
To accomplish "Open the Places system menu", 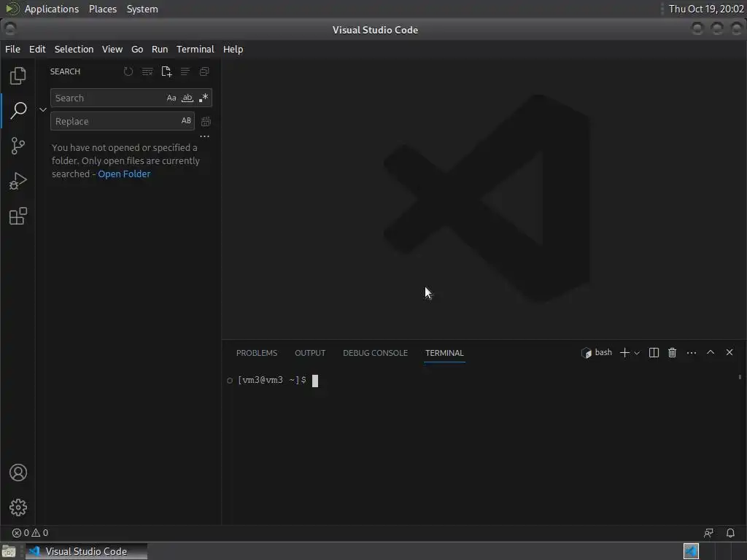I will click(x=103, y=9).
